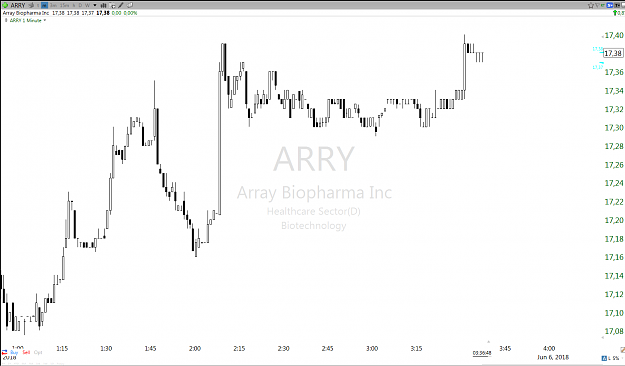Click the cyan upper price level marker
This screenshot has width=625, height=366.
pyautogui.click(x=597, y=49)
